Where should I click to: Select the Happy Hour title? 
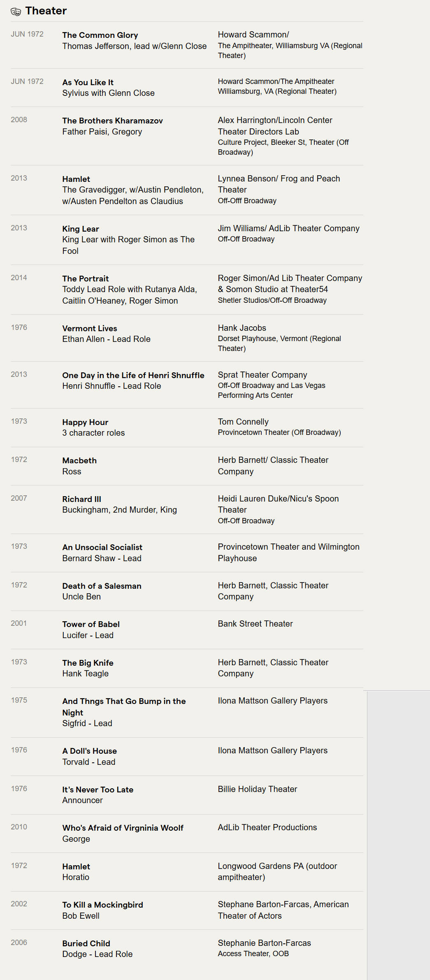click(x=85, y=422)
